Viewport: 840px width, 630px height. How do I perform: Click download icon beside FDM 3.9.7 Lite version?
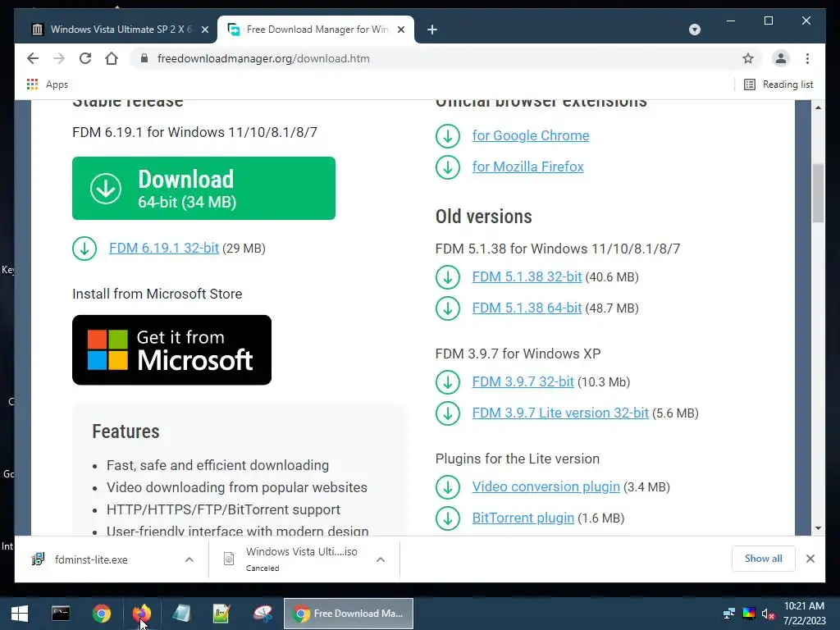[448, 413]
